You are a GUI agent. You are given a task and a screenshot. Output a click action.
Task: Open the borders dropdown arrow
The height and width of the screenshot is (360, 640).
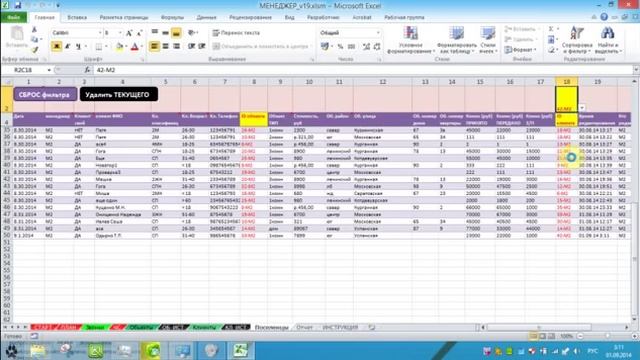pos(106,47)
